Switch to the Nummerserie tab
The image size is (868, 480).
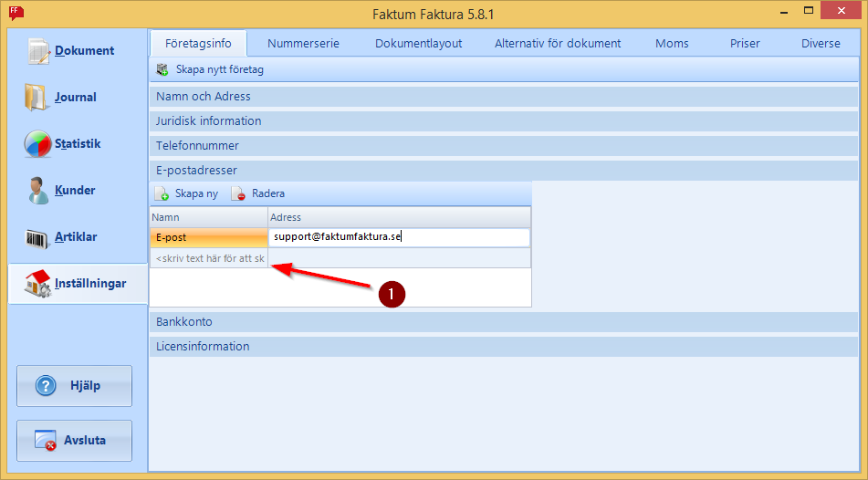[303, 43]
